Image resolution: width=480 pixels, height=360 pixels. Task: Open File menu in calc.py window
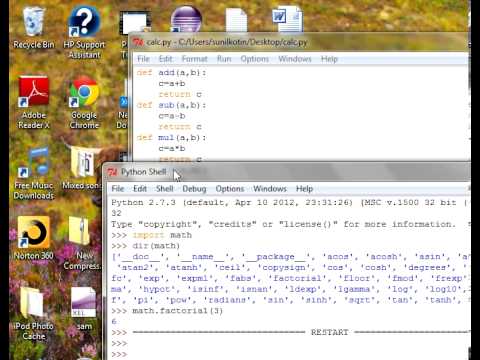(143, 59)
